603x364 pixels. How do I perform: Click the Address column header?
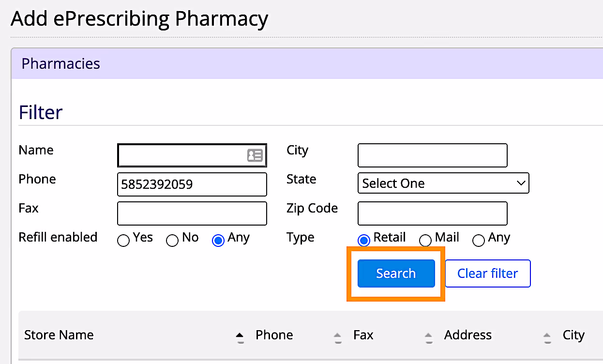468,335
